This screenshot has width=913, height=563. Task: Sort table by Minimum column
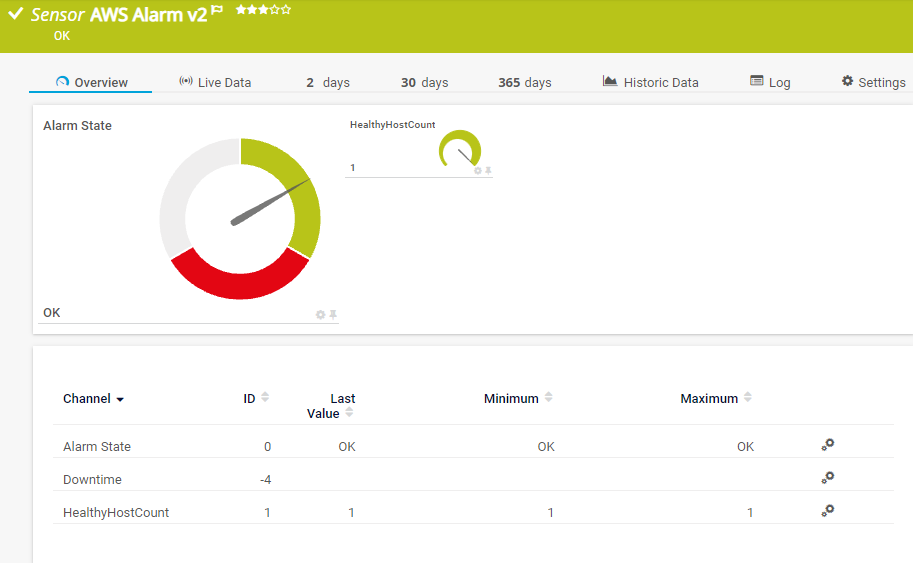click(548, 398)
